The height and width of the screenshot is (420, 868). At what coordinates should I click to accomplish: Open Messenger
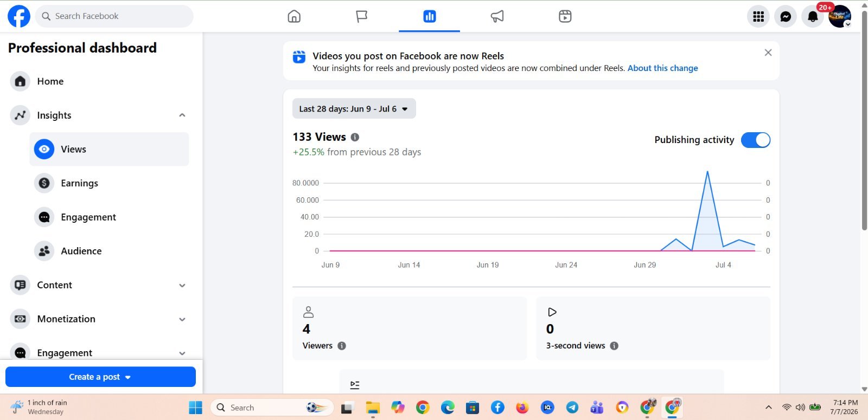point(786,16)
